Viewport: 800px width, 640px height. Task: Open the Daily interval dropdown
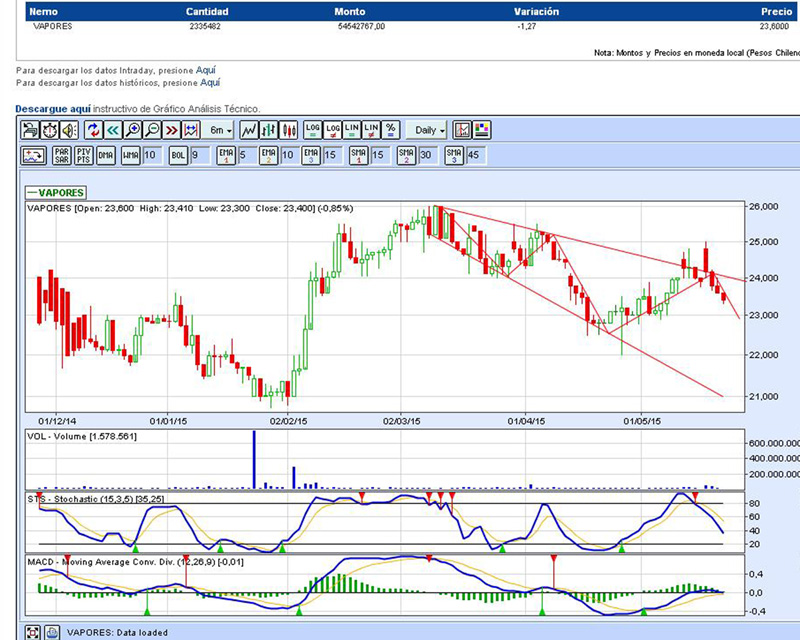[428, 130]
